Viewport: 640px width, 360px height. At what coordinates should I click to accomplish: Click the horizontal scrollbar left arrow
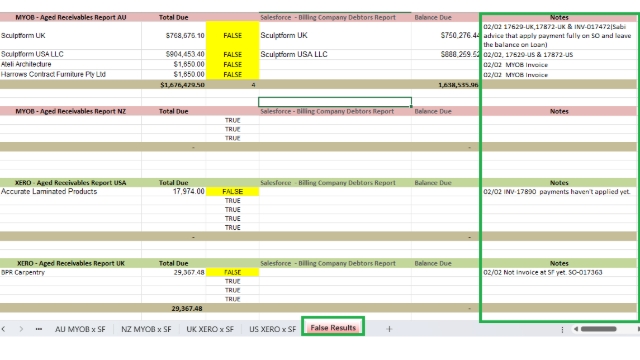coord(576,329)
